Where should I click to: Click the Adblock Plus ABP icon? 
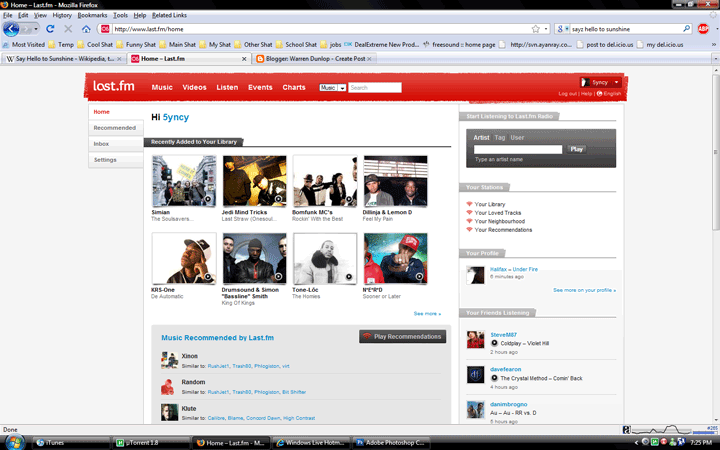pos(703,29)
